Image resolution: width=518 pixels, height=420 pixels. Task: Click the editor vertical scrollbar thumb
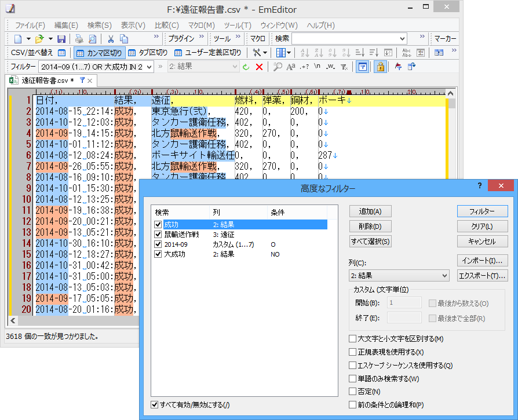(451, 104)
